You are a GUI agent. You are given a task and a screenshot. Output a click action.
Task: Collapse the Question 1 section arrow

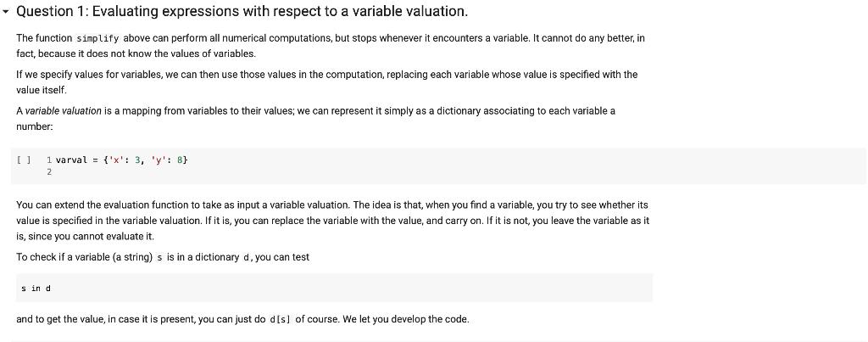6,12
